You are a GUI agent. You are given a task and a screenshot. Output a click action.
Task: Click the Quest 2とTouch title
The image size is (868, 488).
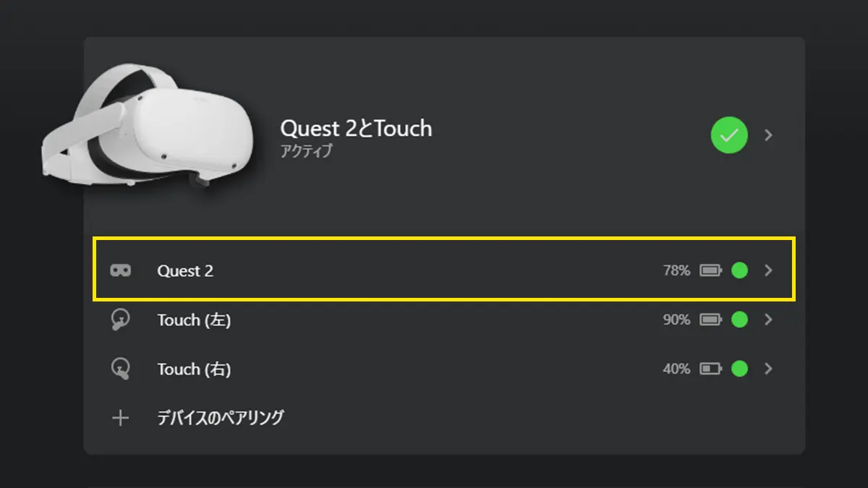(356, 129)
